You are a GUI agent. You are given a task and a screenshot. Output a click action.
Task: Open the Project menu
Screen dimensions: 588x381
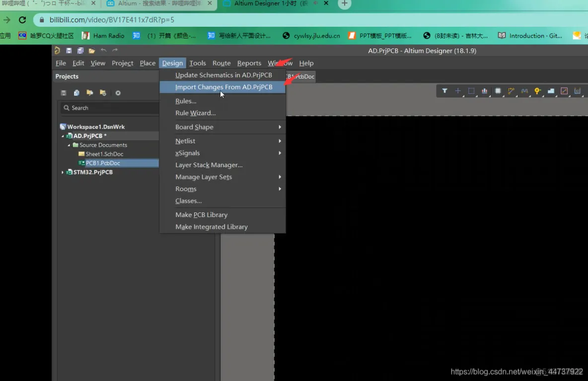[122, 63]
